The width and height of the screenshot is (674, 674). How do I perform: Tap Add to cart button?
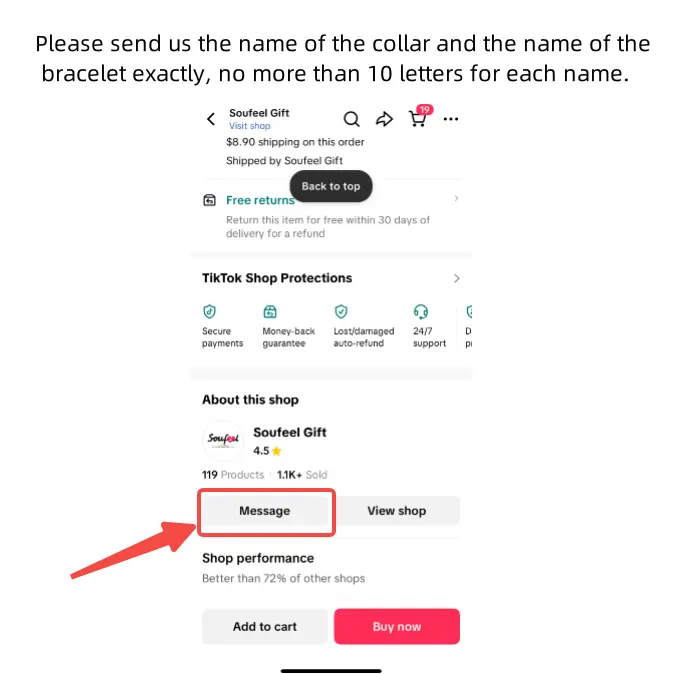tap(265, 627)
